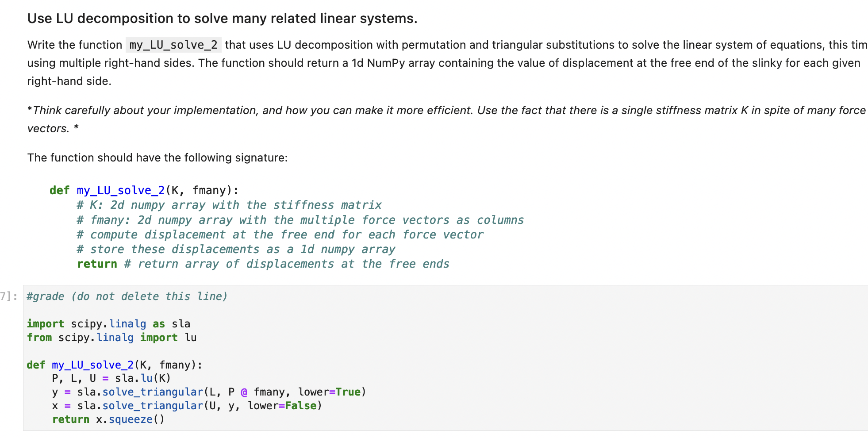Click the sentence 'The function should have the following signature:'
Viewport: 868px width, 438px height.
[x=157, y=158]
